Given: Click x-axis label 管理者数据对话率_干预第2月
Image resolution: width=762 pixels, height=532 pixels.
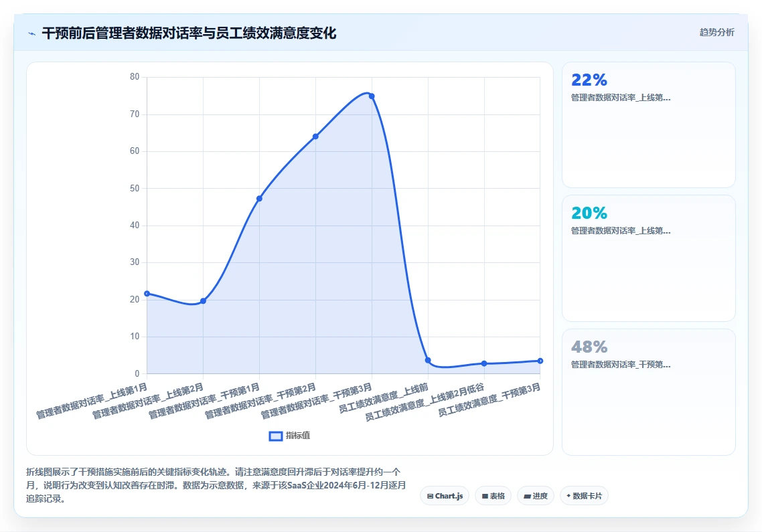Looking at the screenshot, I should [x=260, y=401].
